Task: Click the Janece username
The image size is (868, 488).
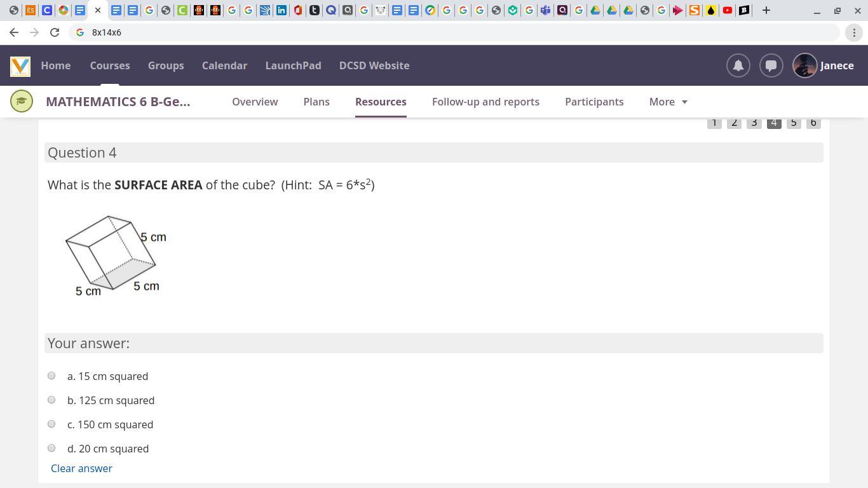Action: (x=837, y=65)
